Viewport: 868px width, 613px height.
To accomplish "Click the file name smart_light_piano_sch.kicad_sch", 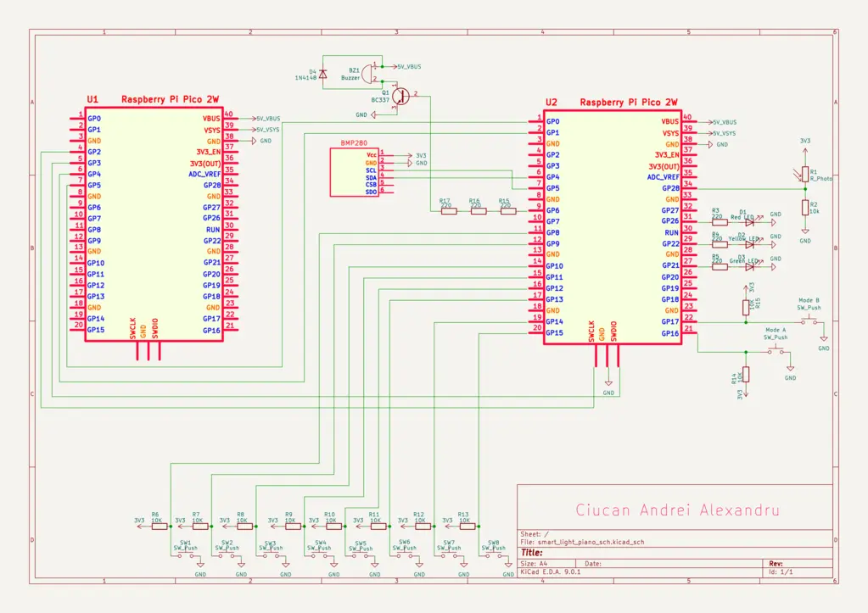I will pos(591,542).
